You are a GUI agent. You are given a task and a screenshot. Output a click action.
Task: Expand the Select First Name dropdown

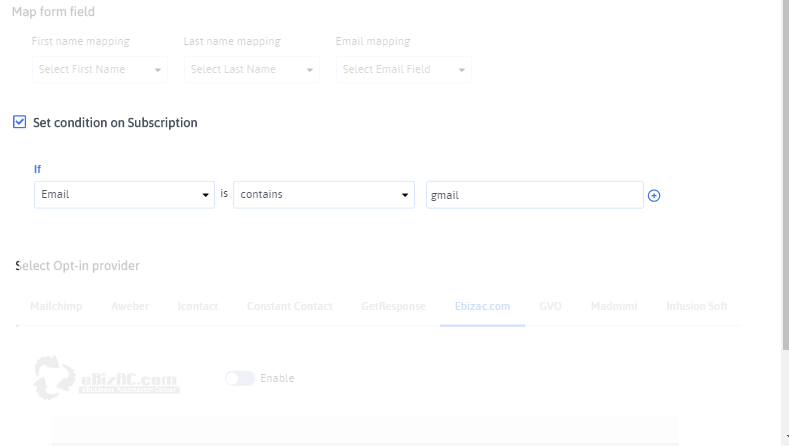(x=99, y=70)
